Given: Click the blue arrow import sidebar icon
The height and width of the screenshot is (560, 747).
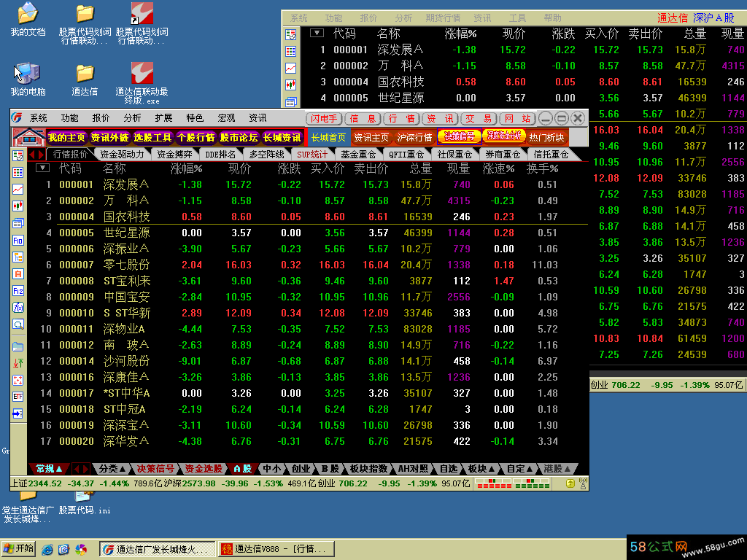Looking at the screenshot, I should [18, 413].
